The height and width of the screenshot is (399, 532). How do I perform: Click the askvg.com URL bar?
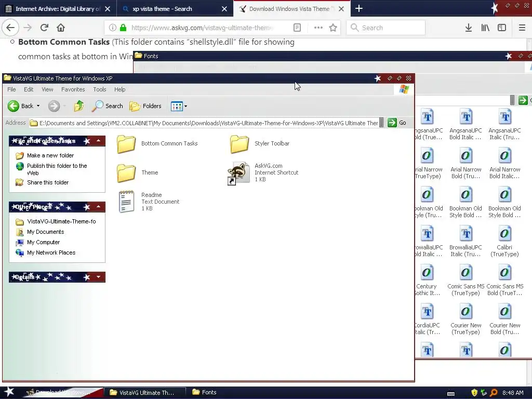(202, 28)
